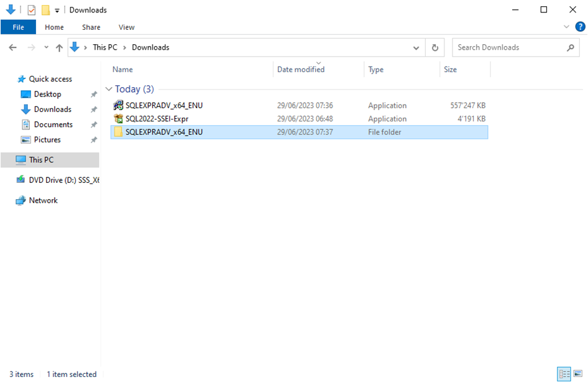Select the Today (3) group header

pyautogui.click(x=134, y=89)
